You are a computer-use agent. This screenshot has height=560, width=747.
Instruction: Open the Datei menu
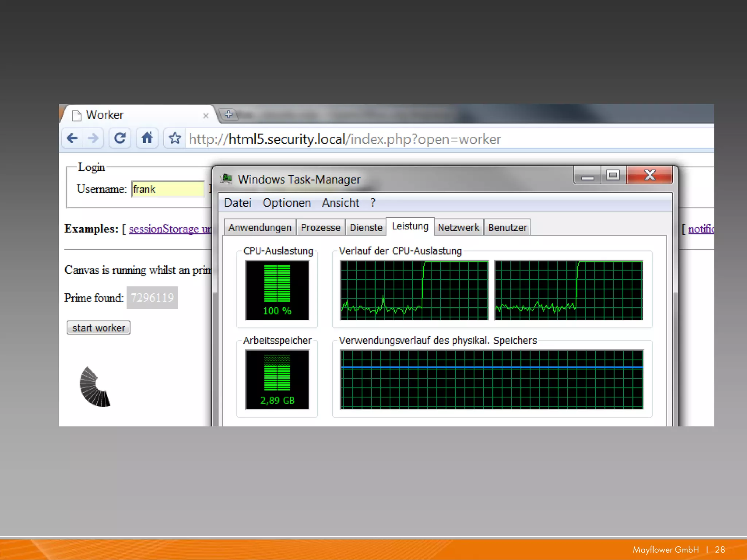pyautogui.click(x=237, y=203)
